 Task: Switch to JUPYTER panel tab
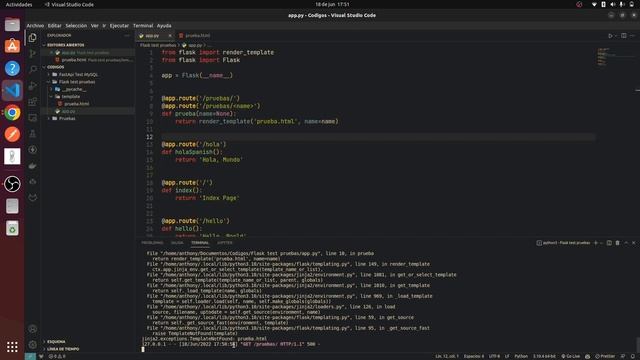[x=224, y=243]
